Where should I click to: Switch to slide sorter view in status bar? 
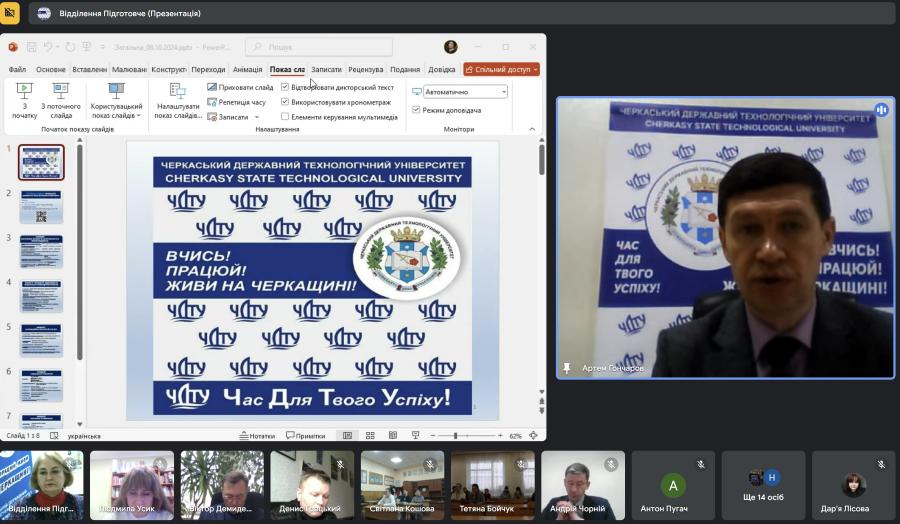coord(369,436)
